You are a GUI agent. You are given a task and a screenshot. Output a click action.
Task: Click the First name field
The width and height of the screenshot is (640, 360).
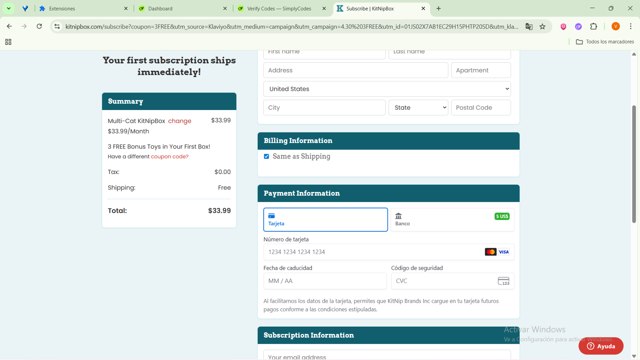coord(324,52)
